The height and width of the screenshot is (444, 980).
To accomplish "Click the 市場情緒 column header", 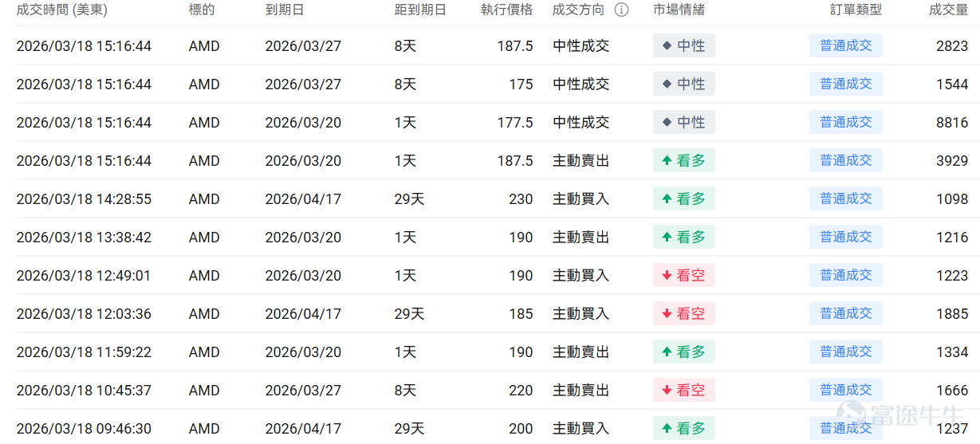I will coord(679,10).
